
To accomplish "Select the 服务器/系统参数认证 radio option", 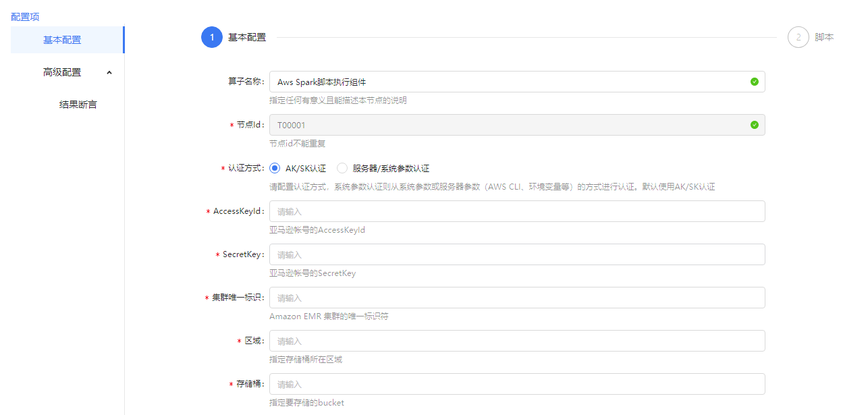I will click(342, 168).
